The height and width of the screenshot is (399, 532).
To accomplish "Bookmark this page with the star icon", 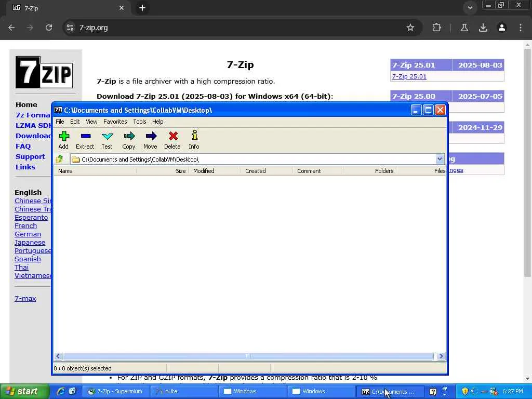I will [410, 28].
